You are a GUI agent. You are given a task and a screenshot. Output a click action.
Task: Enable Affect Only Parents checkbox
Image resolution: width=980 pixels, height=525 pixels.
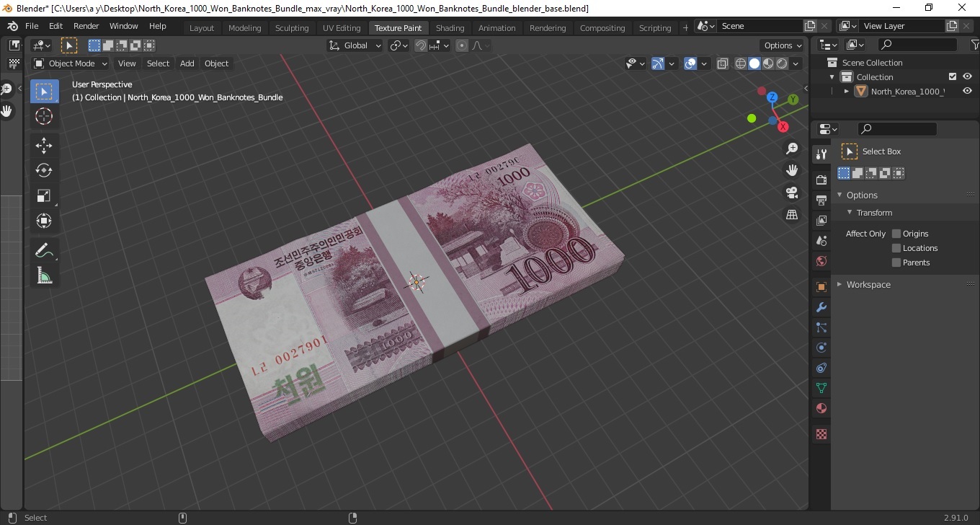[896, 262]
